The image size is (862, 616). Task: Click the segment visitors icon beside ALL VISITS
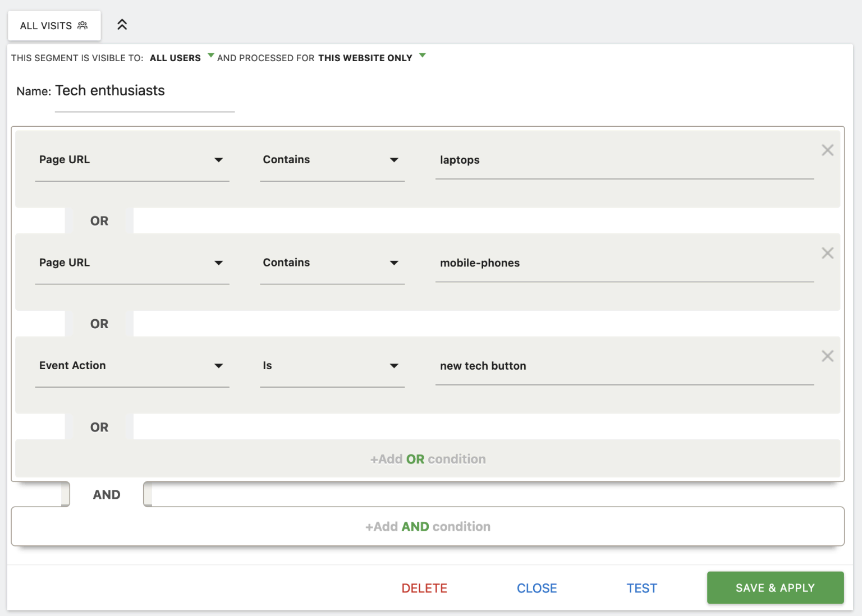click(x=82, y=25)
